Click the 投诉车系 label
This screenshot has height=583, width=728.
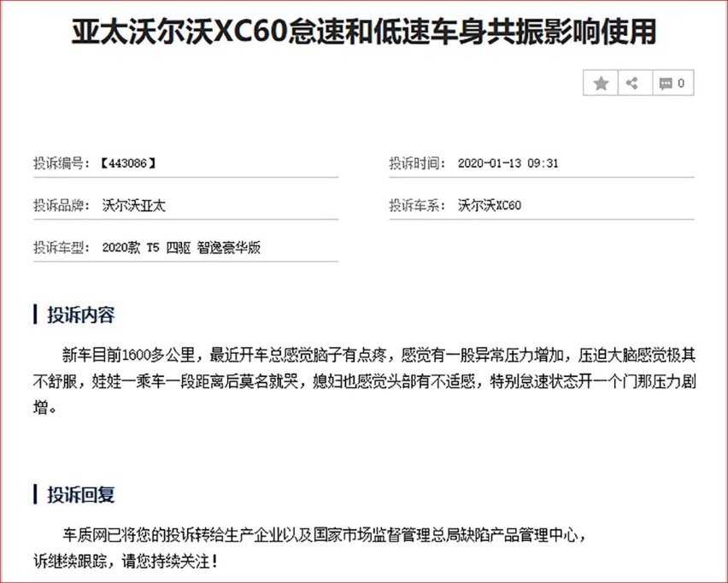pos(417,205)
